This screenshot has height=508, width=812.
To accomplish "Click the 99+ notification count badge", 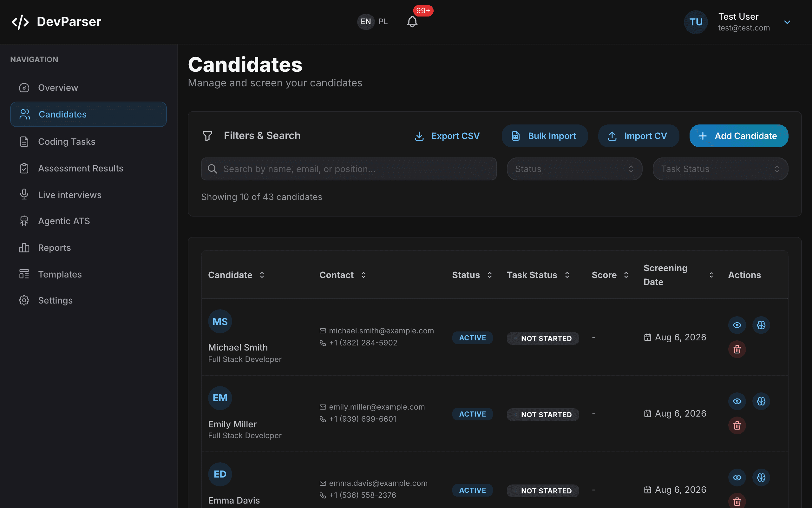I will 423,11.
